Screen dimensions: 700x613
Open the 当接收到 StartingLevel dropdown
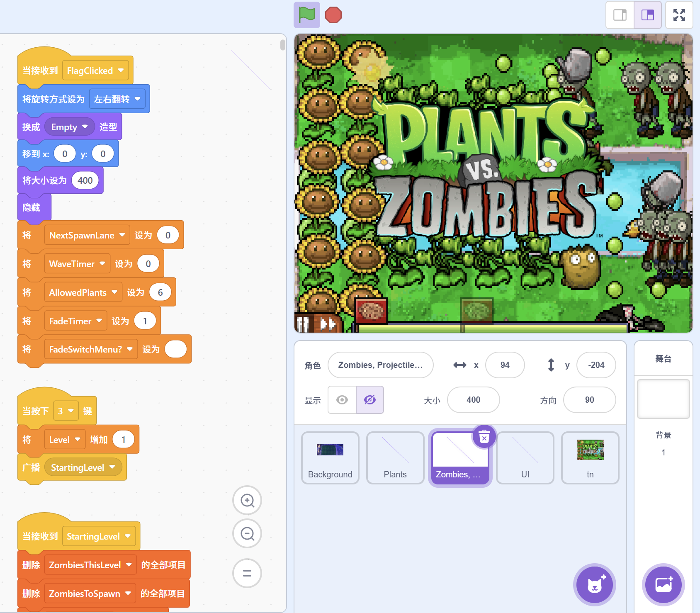99,536
